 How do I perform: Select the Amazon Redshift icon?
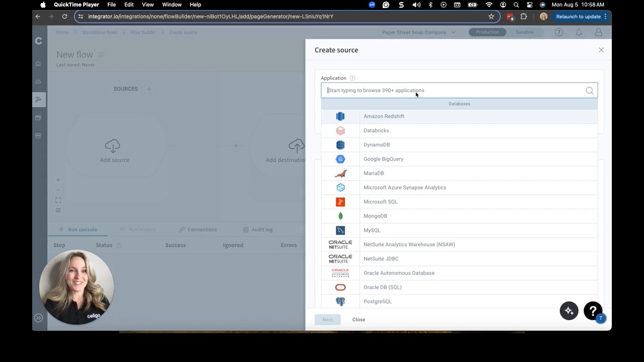click(340, 116)
